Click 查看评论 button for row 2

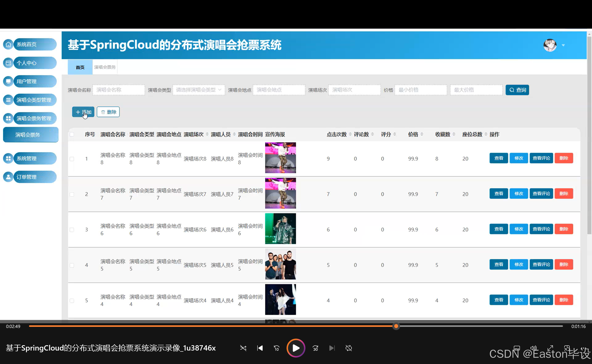(541, 194)
